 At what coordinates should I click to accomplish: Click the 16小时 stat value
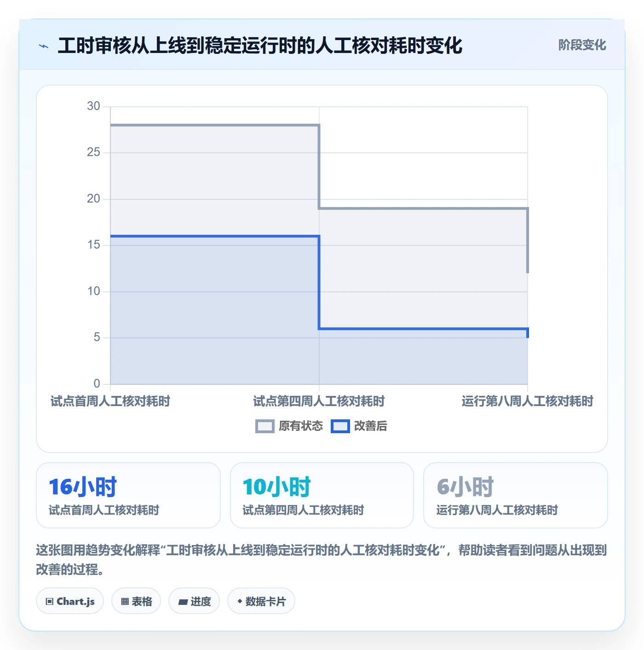coord(83,487)
